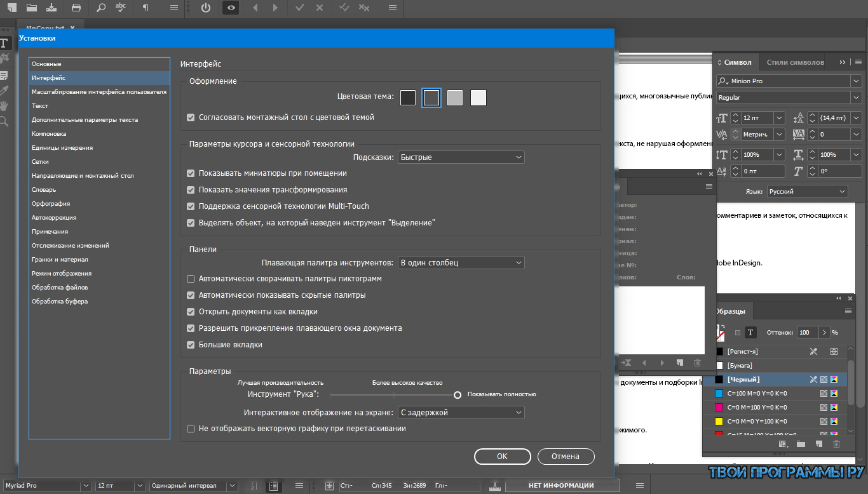The image size is (868, 494).
Task: Open the 12 пт font size dropdown in Character panel
Action: 780,118
